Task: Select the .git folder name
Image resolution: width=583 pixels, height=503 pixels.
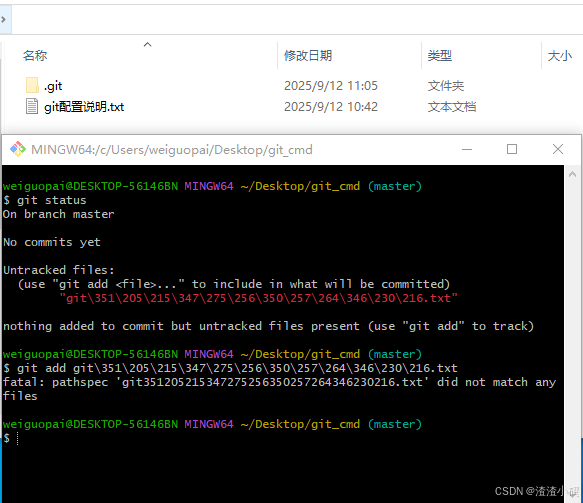Action: (x=53, y=86)
